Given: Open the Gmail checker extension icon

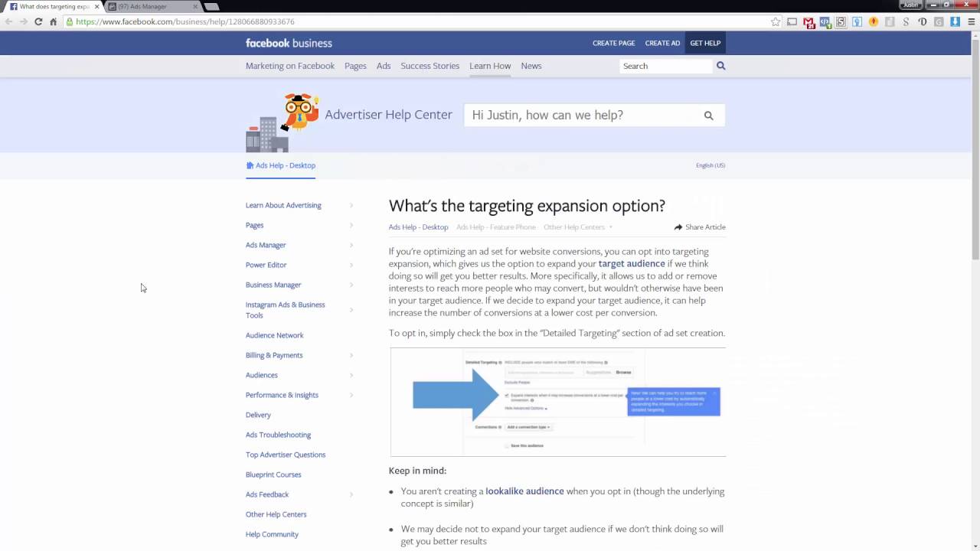Looking at the screenshot, I should pos(808,22).
